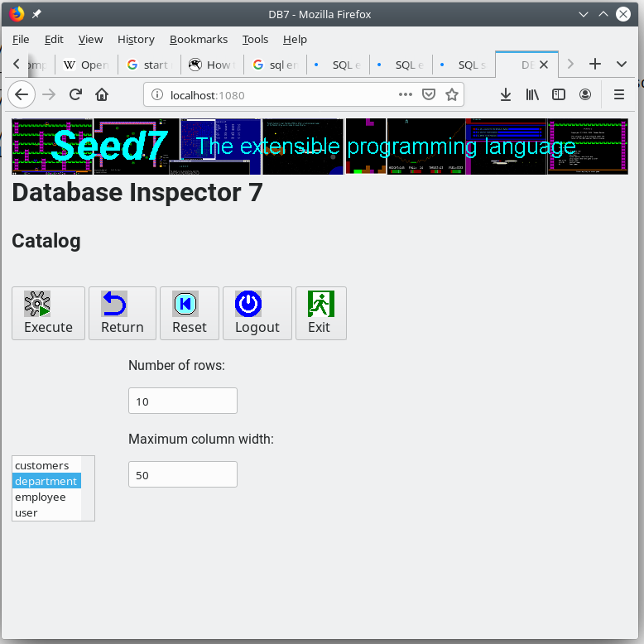
Task: Select customers in the catalog list
Action: tap(46, 465)
